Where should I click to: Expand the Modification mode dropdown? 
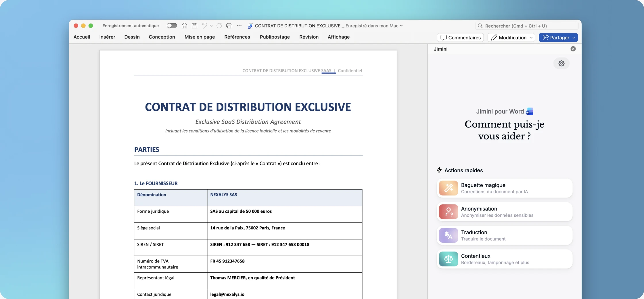511,38
